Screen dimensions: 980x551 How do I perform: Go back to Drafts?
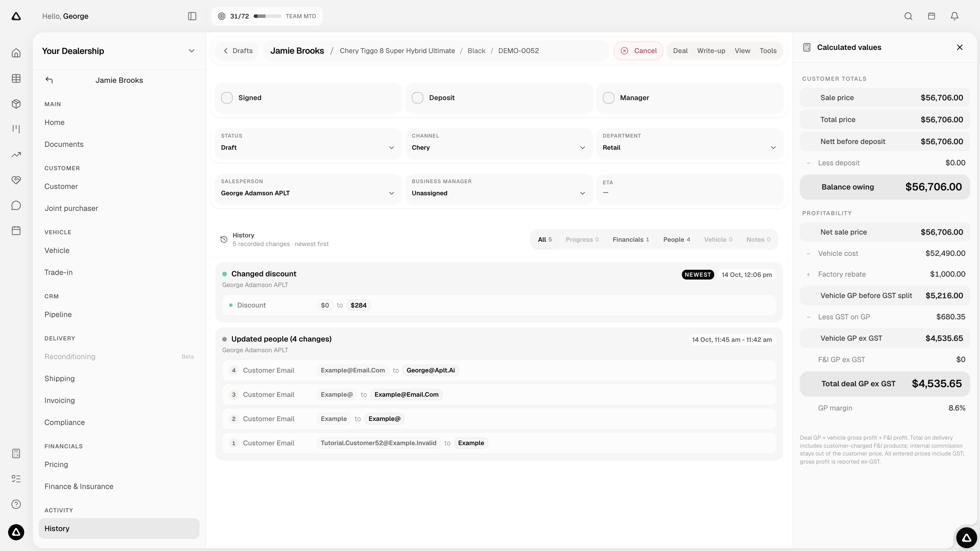(x=238, y=51)
